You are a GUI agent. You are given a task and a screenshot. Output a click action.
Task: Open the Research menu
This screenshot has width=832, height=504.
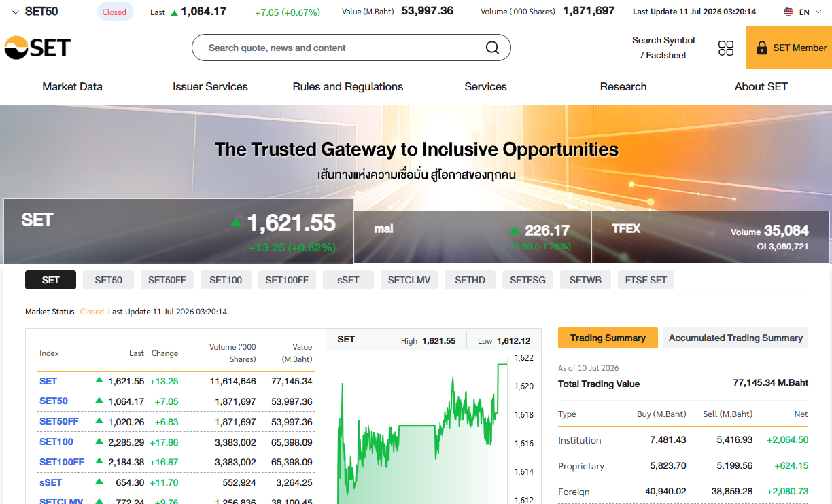point(623,86)
